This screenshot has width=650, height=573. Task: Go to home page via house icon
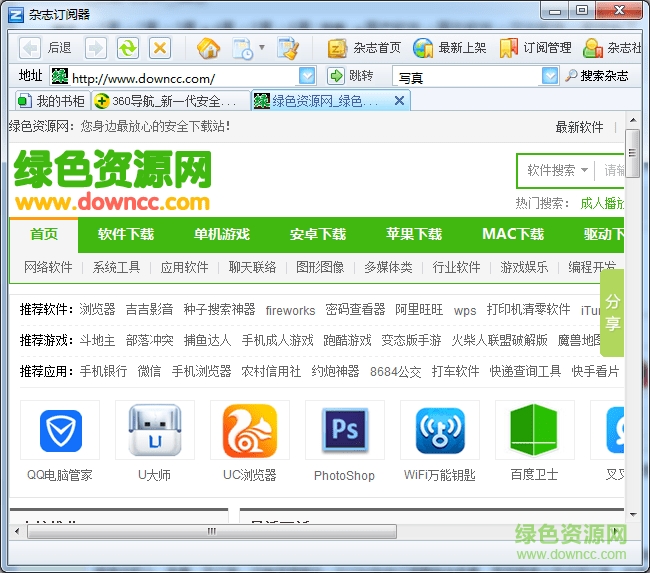[208, 48]
